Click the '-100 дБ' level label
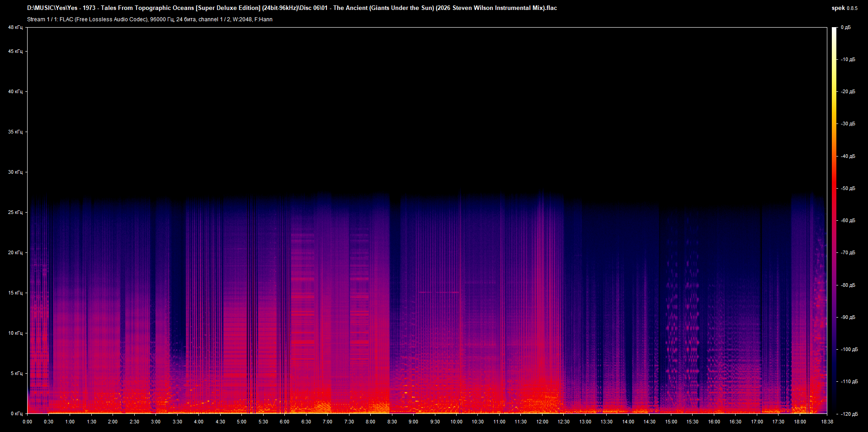Viewport: 868px width, 432px height. click(849, 350)
